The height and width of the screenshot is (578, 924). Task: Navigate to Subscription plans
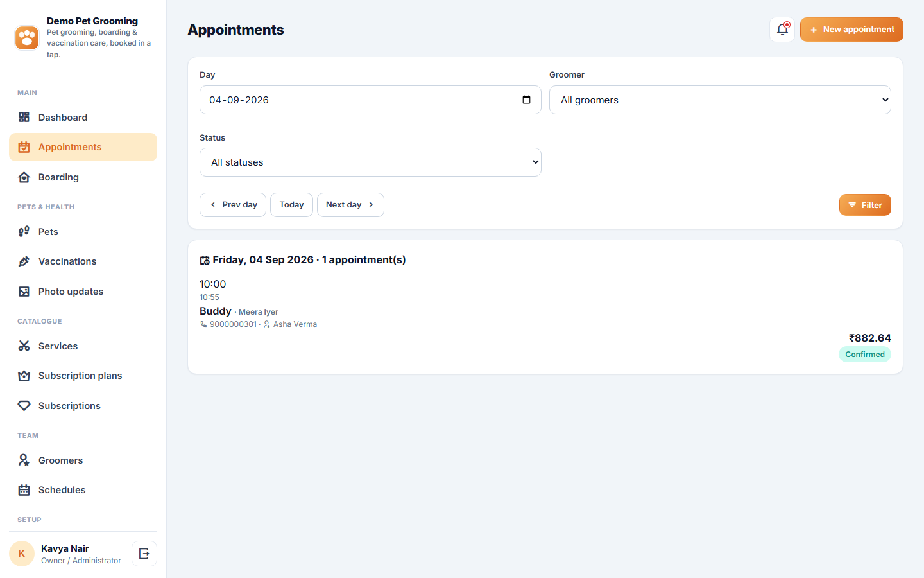[83, 376]
